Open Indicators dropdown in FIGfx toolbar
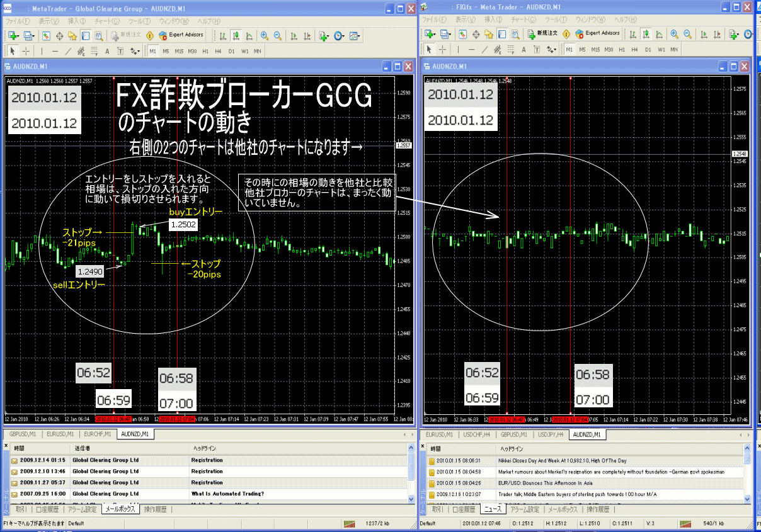The height and width of the screenshot is (532, 761). pos(734,35)
